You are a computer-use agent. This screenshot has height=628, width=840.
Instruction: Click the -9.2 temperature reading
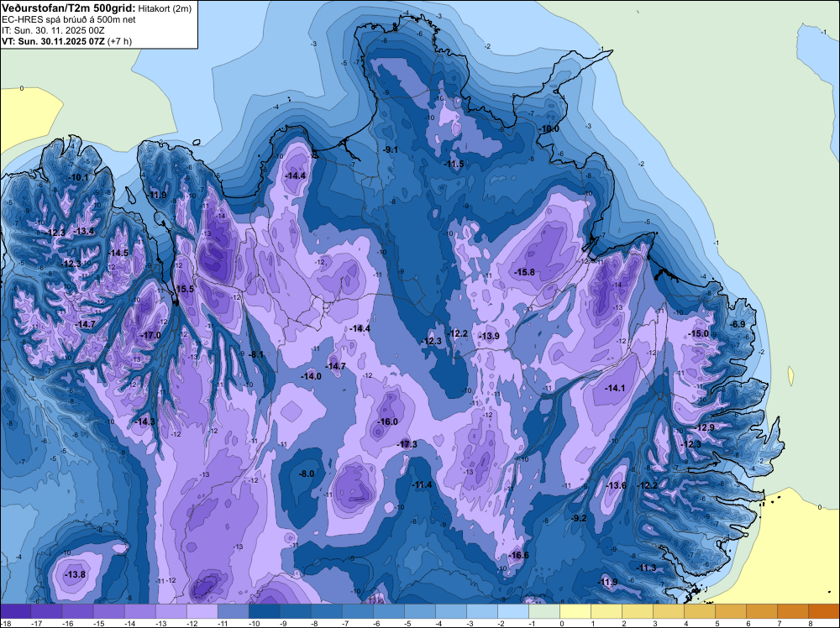pos(580,518)
